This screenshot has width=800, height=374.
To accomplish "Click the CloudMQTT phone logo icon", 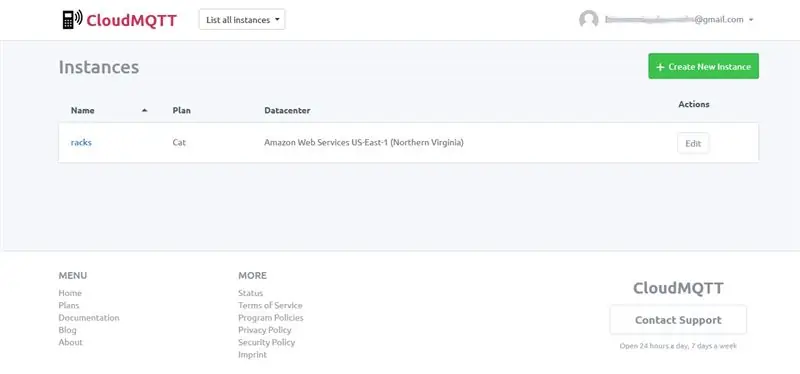I will click(x=72, y=19).
